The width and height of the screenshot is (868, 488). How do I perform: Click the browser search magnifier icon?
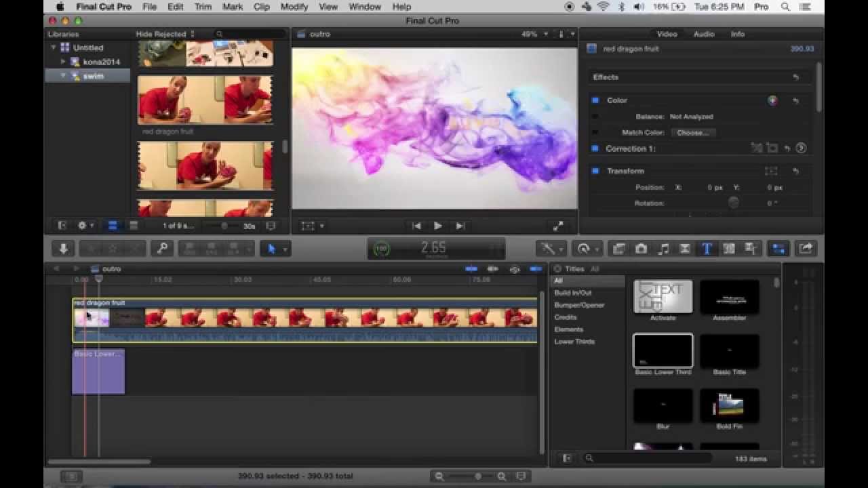(x=219, y=34)
